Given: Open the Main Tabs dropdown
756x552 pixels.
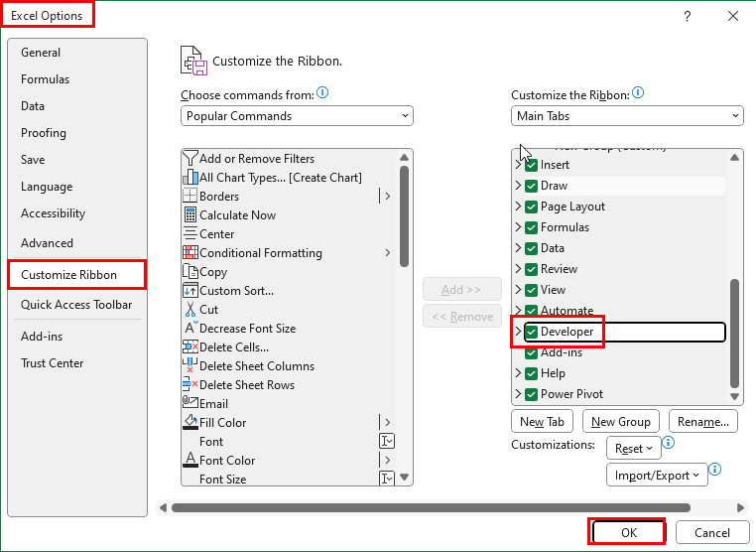Looking at the screenshot, I should [x=627, y=116].
